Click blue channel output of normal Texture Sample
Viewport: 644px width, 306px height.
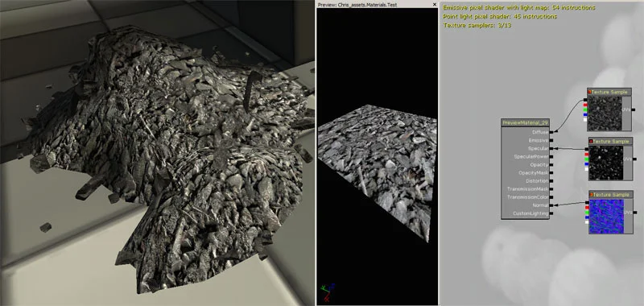click(x=587, y=217)
